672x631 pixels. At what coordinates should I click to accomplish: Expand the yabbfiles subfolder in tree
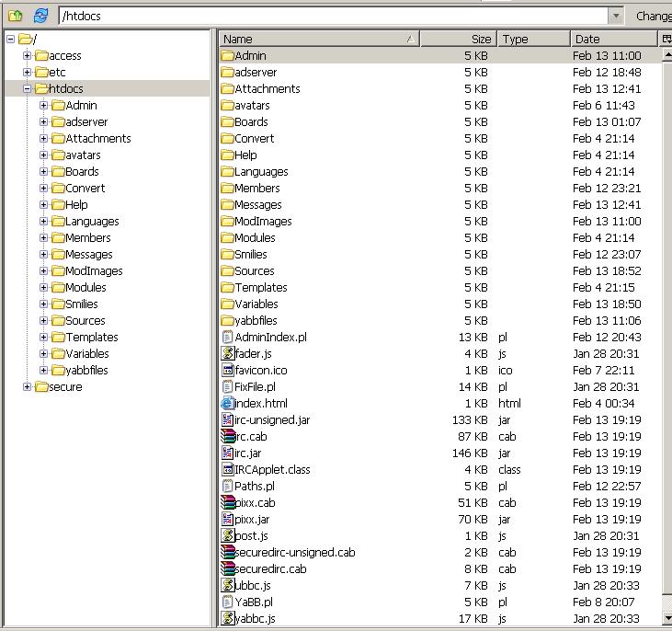point(43,370)
